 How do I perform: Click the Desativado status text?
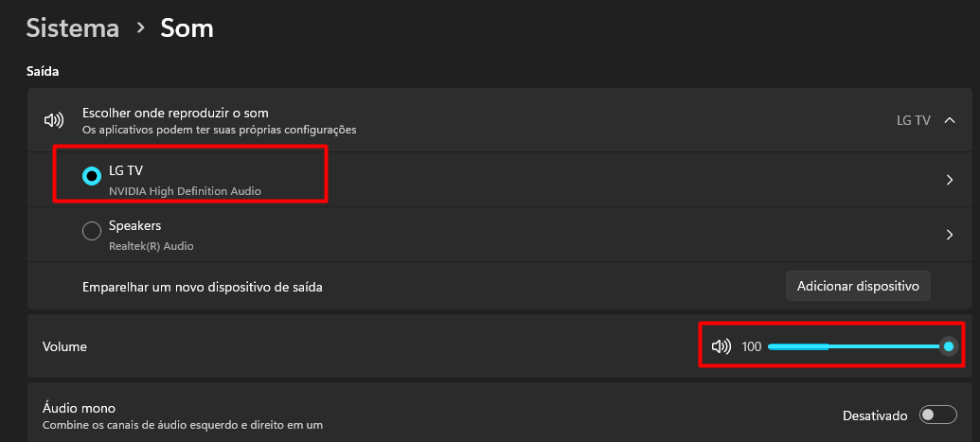[x=875, y=415]
